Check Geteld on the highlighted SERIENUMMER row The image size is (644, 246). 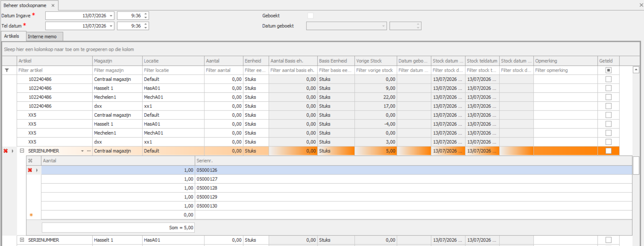tap(608, 151)
